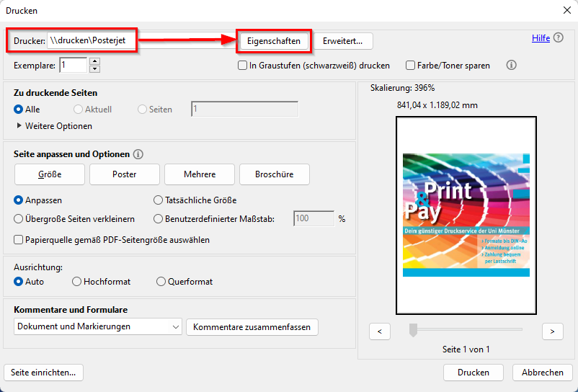Click the help question mark icon
This screenshot has height=392, width=578.
(x=559, y=38)
